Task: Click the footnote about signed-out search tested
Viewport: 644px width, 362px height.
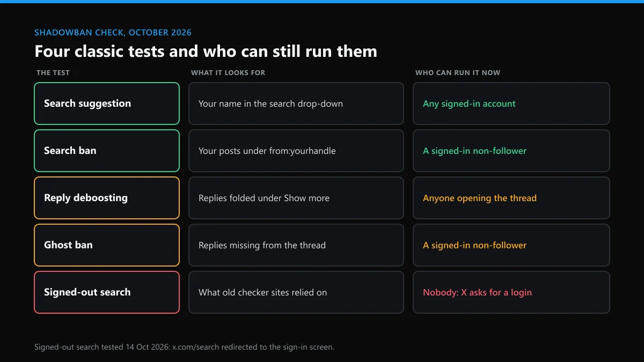Action: (184, 347)
